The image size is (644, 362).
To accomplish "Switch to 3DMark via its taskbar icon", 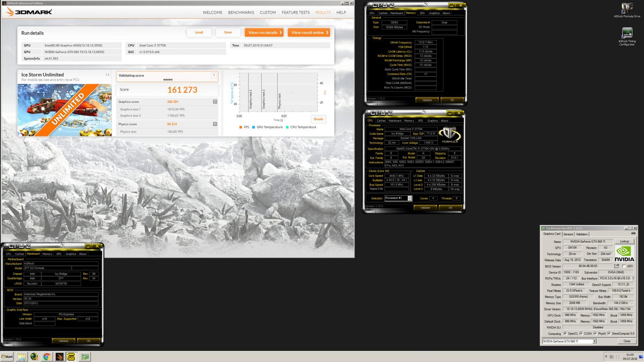I will tap(59, 357).
